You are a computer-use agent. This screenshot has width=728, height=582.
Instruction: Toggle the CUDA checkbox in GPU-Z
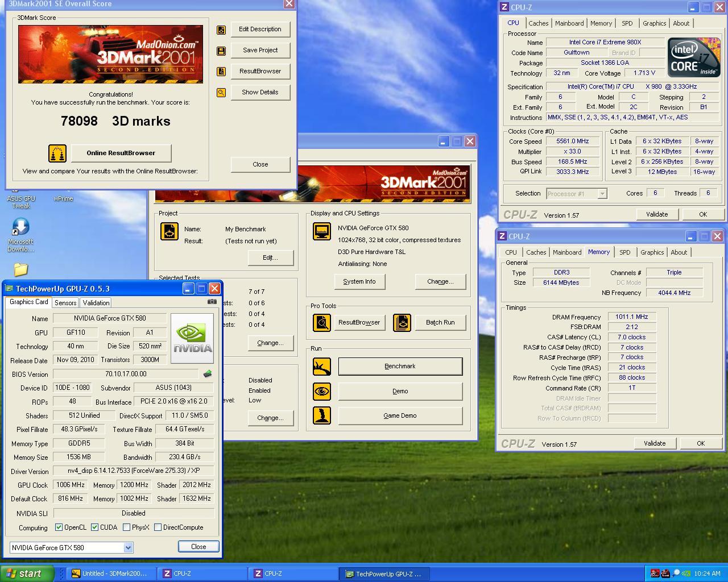click(94, 527)
